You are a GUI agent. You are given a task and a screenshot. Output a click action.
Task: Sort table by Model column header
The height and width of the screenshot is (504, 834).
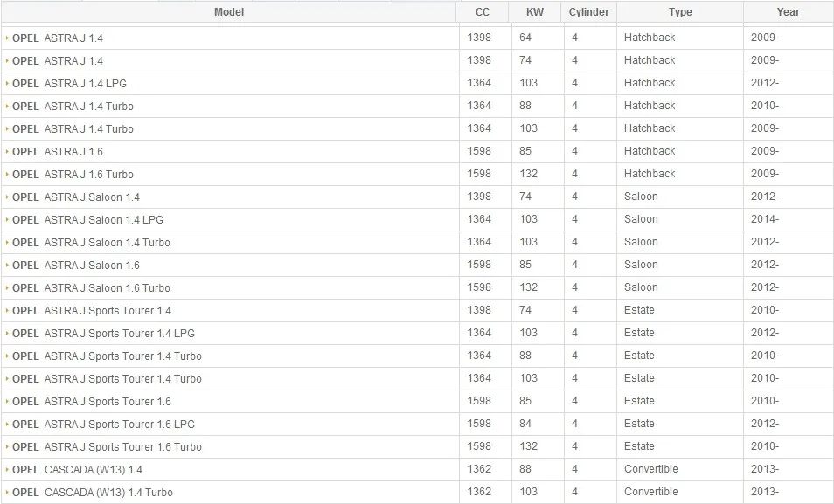(229, 11)
